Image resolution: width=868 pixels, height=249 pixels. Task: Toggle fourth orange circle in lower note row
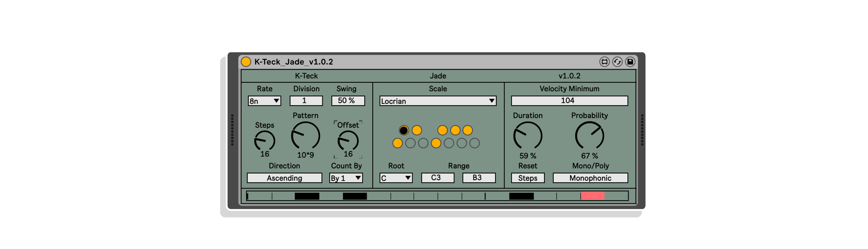pyautogui.click(x=436, y=143)
